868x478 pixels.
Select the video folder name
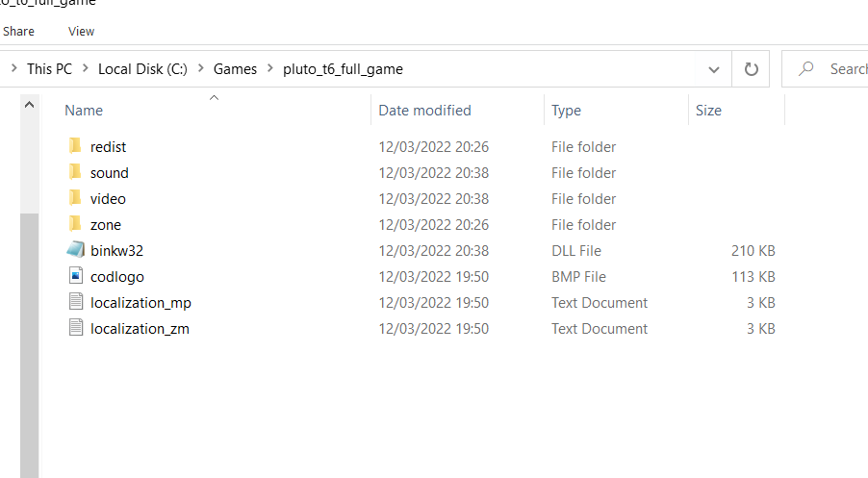click(x=108, y=199)
